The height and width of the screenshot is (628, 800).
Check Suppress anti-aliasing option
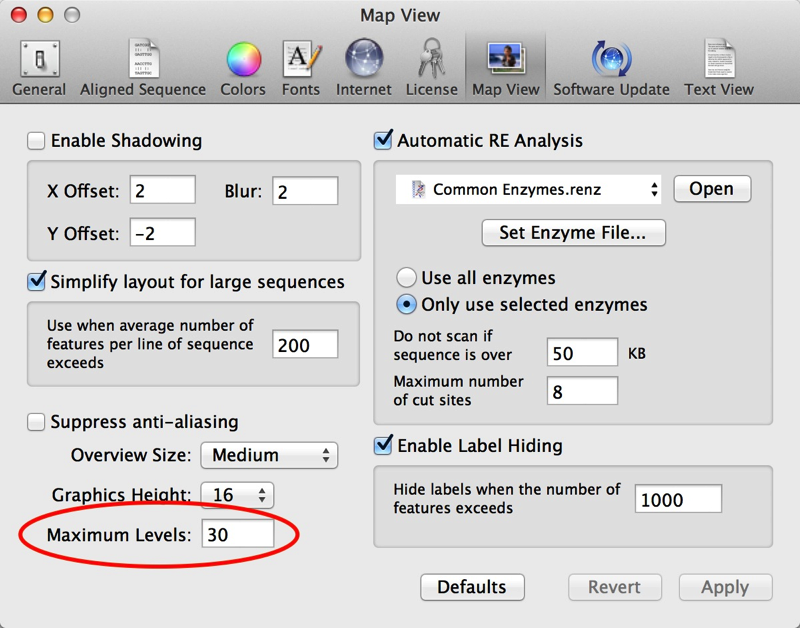pyautogui.click(x=37, y=422)
